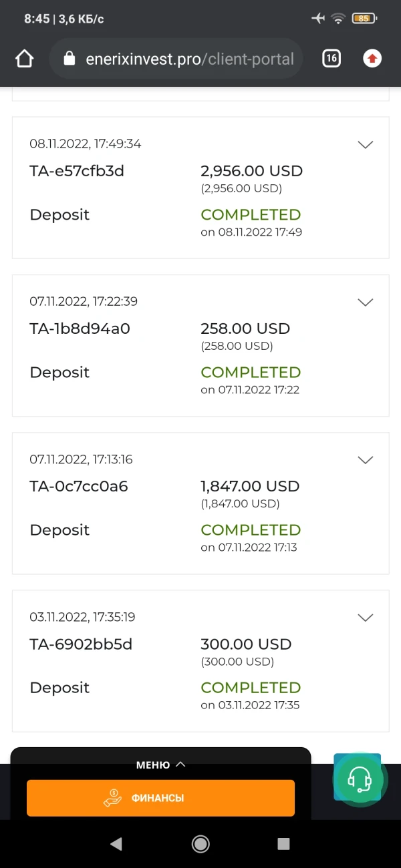Tap the padlock site security icon
The image size is (401, 868).
click(69, 59)
